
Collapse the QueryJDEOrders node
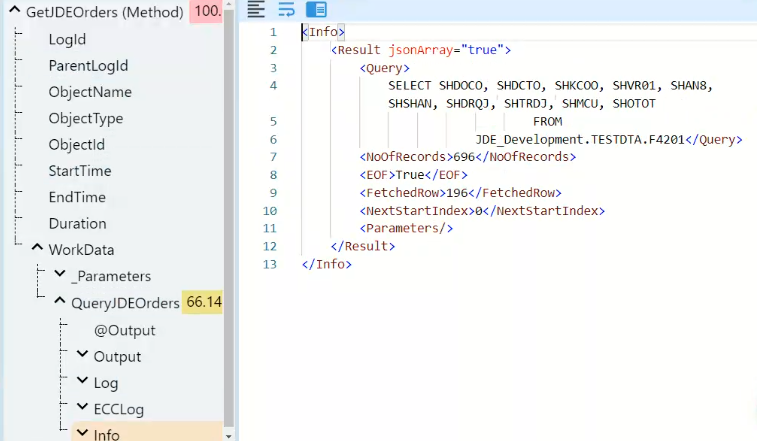coord(59,300)
